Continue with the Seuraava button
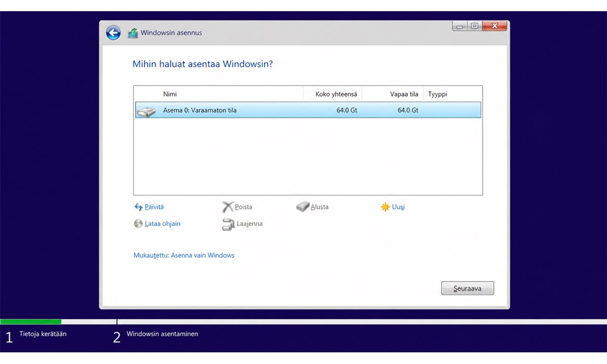Viewport: 607px width, 364px height. click(467, 288)
